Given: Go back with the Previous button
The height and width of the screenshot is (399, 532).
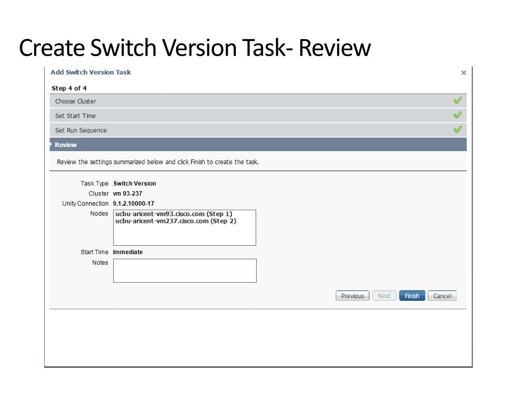Looking at the screenshot, I should click(353, 296).
